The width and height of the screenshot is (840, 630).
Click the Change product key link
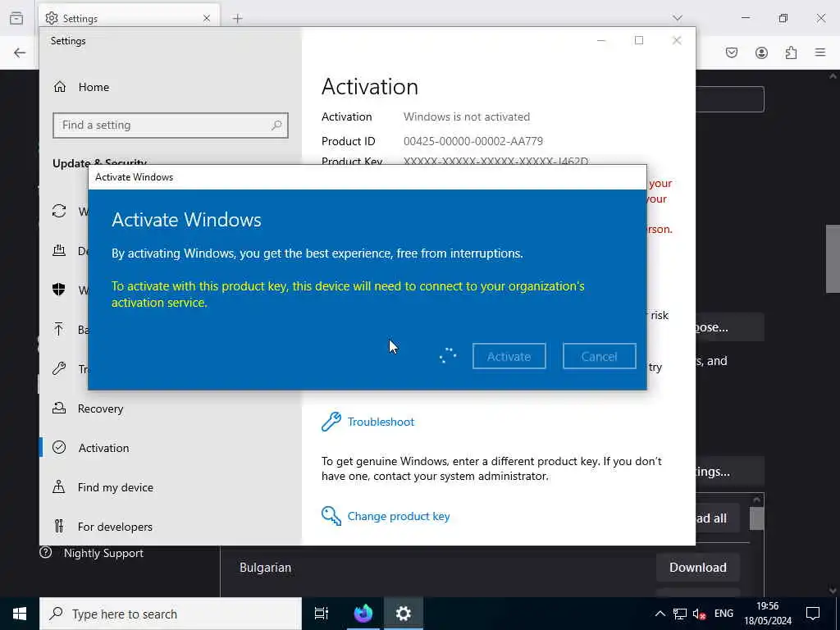(399, 516)
